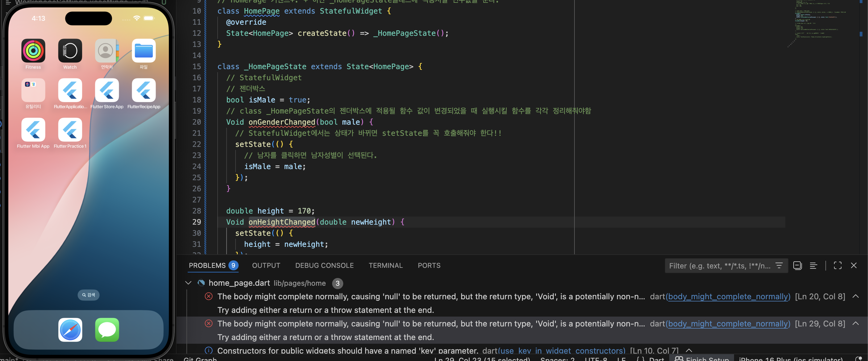The width and height of the screenshot is (868, 361).
Task: Open the use_key_in_widget_constructors lint link
Action: coord(561,351)
